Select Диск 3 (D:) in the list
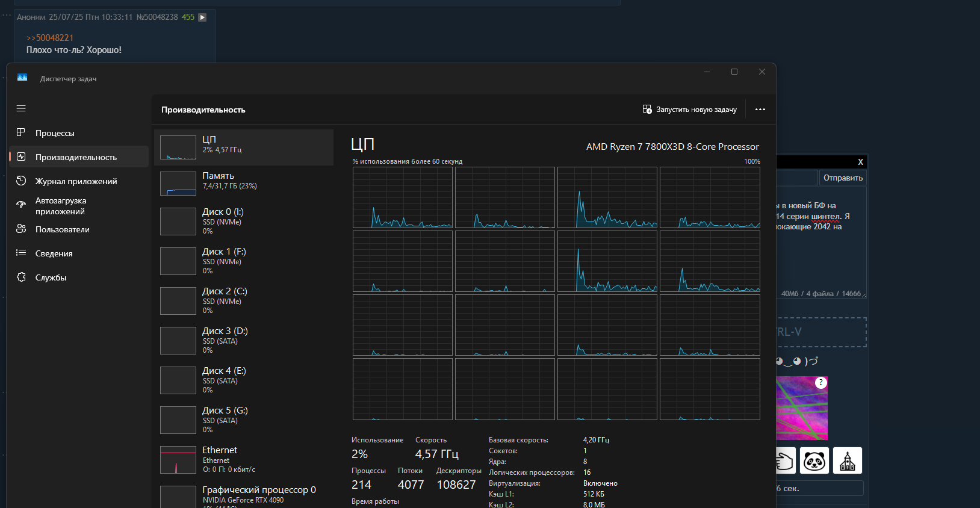 [244, 341]
